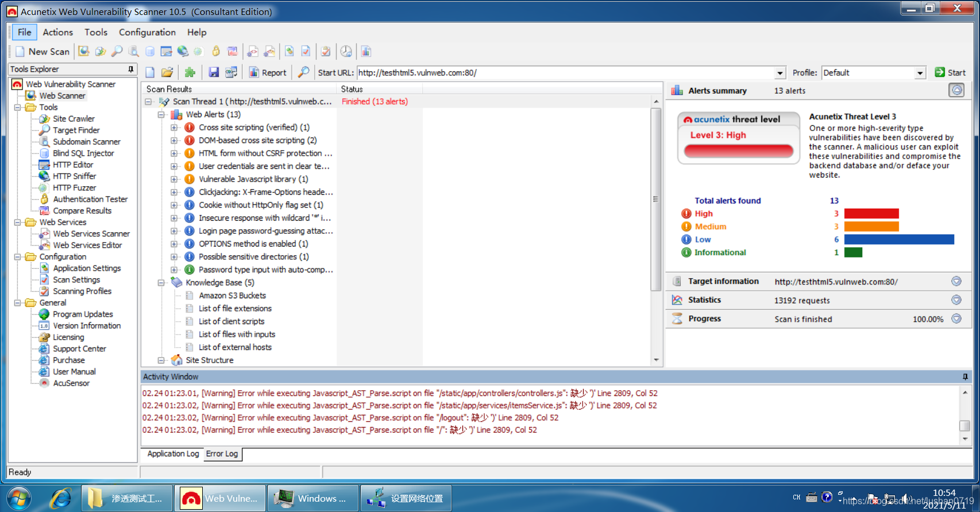
Task: Switch to the Application Log tab
Action: click(173, 454)
